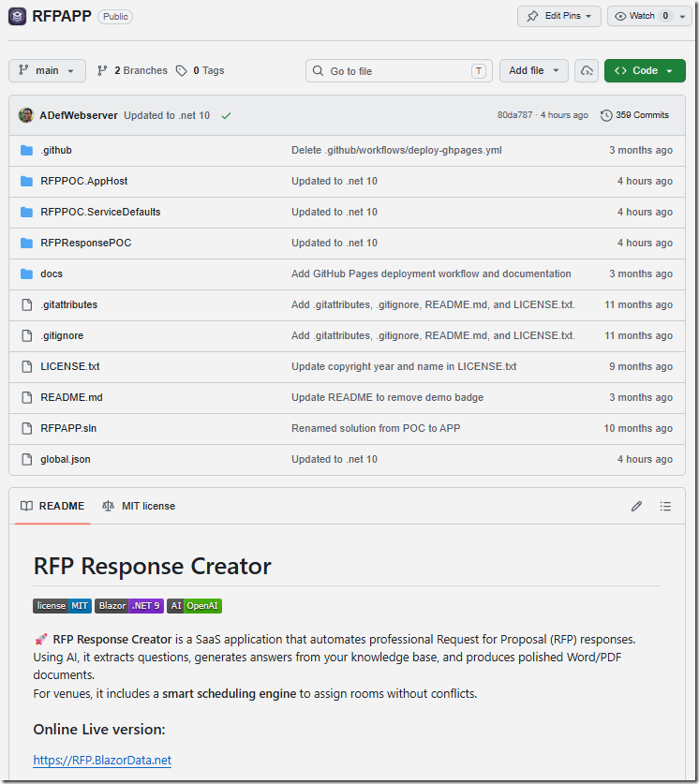Viewport: 699px width, 784px height.
Task: Open commit hash 80da787
Action: click(x=514, y=115)
